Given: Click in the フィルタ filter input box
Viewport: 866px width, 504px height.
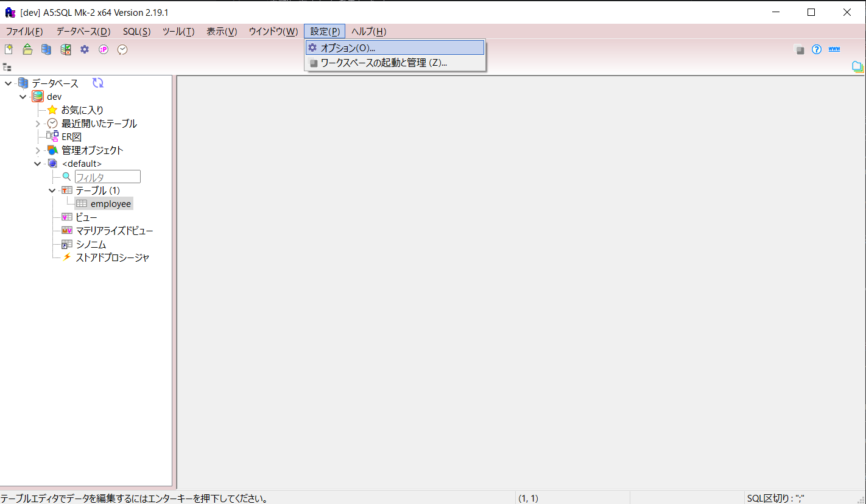Looking at the screenshot, I should [x=107, y=177].
